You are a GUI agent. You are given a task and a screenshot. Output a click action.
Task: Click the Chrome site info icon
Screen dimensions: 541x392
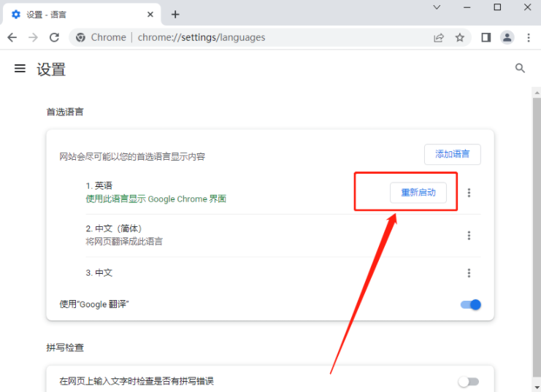(x=80, y=37)
